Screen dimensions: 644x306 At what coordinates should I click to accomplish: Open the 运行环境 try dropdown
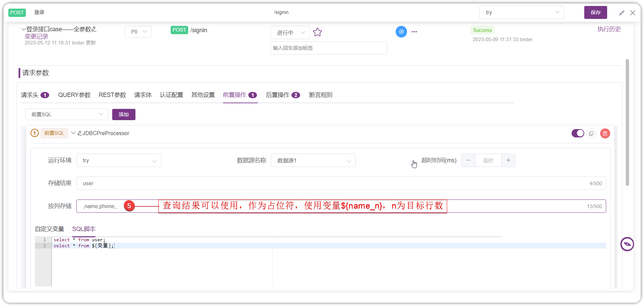pyautogui.click(x=119, y=160)
